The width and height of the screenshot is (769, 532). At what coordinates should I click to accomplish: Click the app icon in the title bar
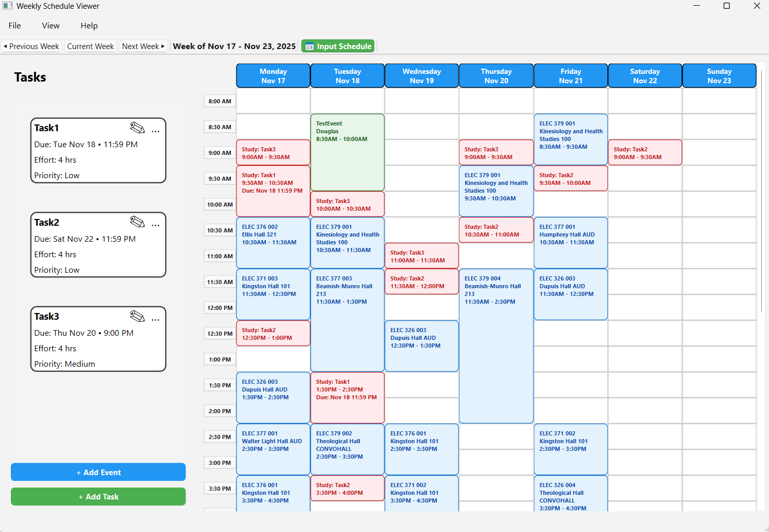pyautogui.click(x=7, y=6)
